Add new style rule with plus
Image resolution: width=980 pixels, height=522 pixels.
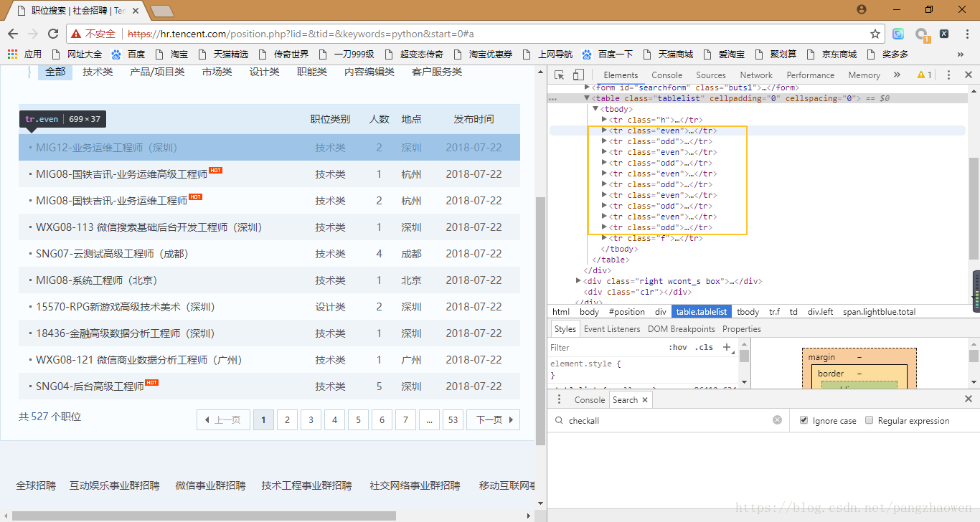pyautogui.click(x=727, y=347)
